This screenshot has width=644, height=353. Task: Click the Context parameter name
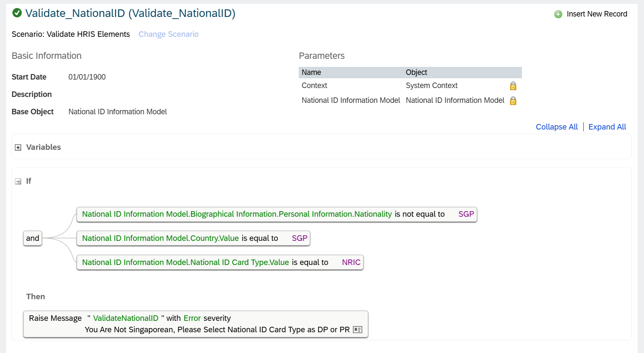[314, 85]
